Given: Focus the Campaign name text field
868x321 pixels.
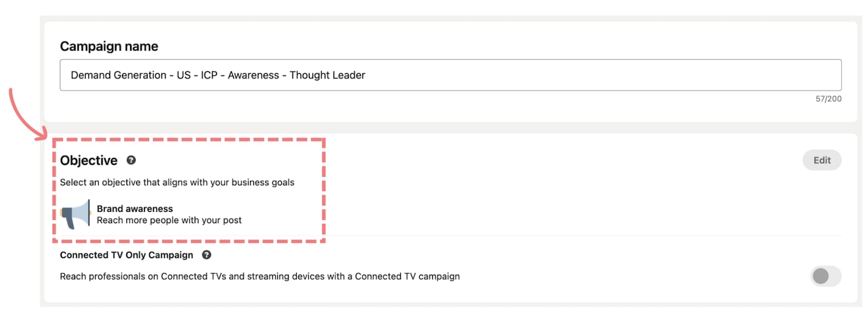Looking at the screenshot, I should click(450, 75).
